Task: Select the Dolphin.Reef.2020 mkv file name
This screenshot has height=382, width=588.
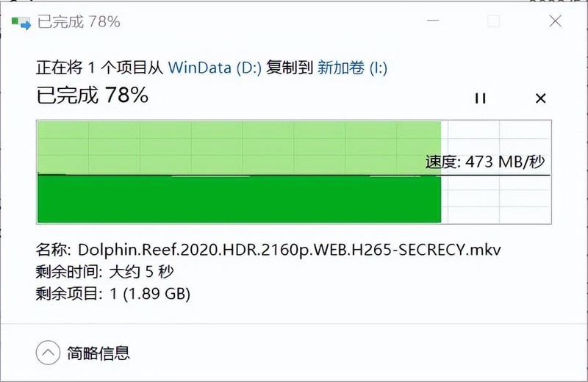Action: click(x=289, y=250)
